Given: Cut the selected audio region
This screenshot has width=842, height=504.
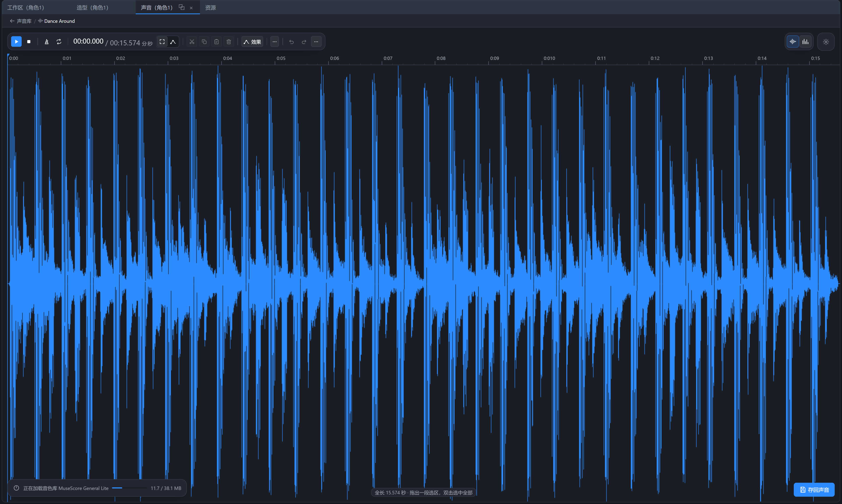Looking at the screenshot, I should point(192,42).
